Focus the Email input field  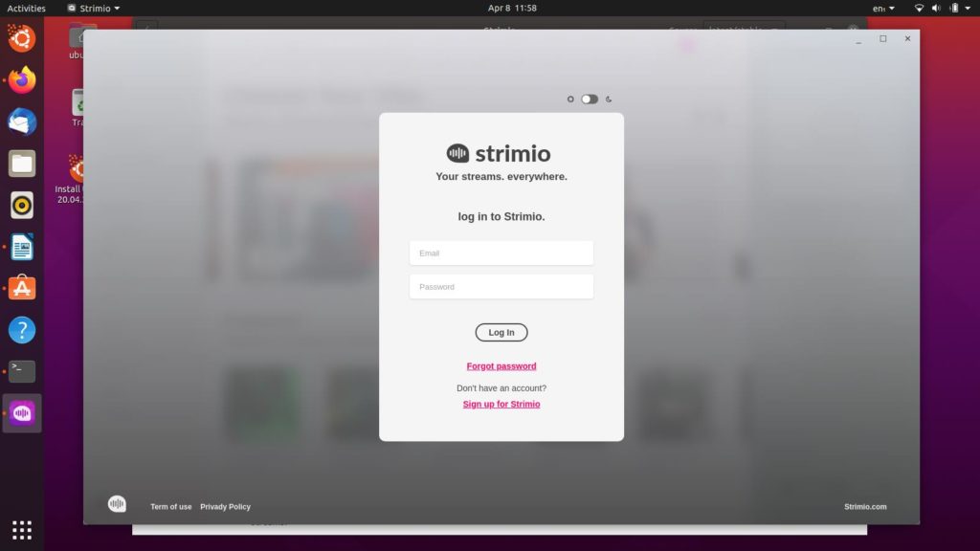pos(501,253)
